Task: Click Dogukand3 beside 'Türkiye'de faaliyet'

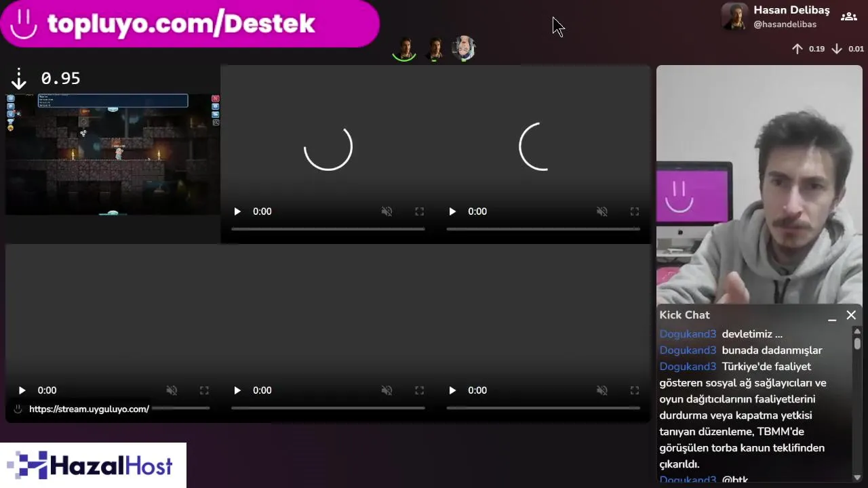Action: coord(688,367)
